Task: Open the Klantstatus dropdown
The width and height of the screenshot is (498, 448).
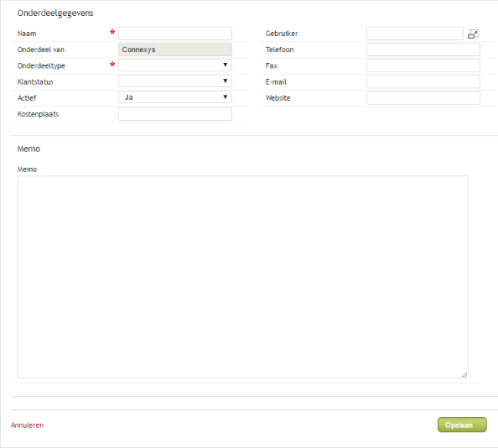Action: click(175, 81)
